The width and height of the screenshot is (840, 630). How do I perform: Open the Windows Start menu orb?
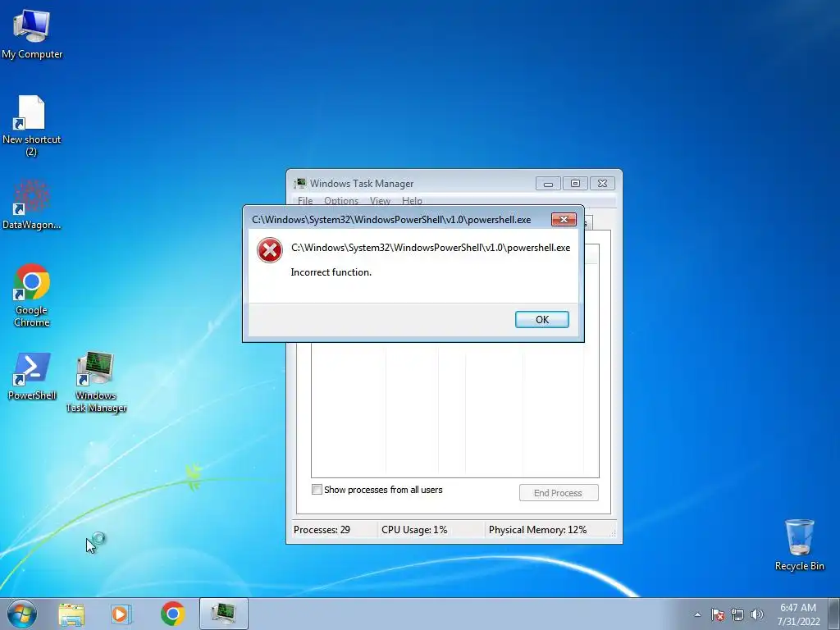[x=22, y=614]
